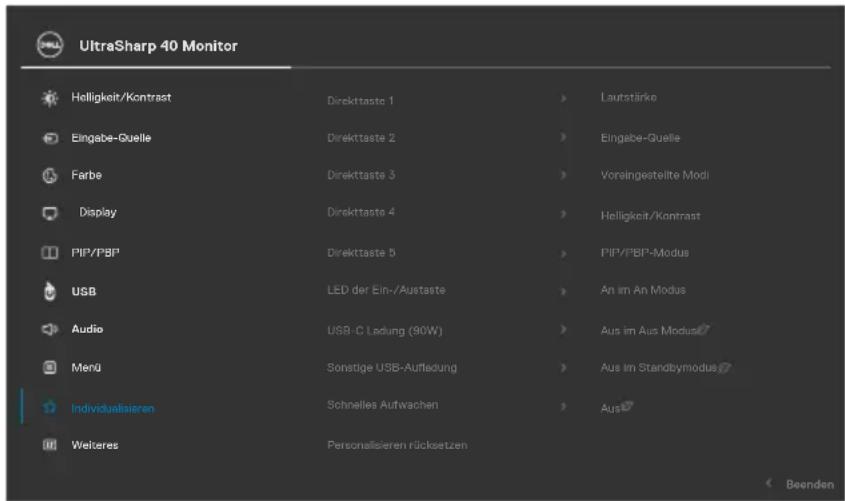845x501 pixels.
Task: Open the Helligkeit/Kontrast menu
Action: 121,98
